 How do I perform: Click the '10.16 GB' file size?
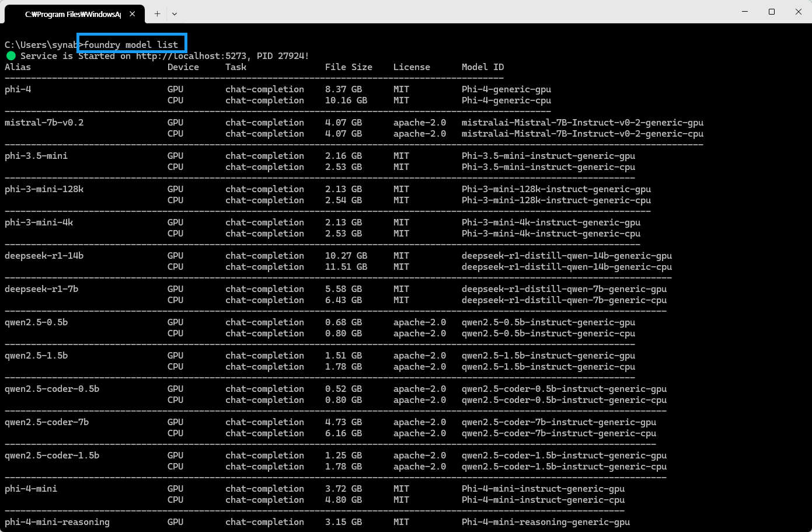click(346, 100)
